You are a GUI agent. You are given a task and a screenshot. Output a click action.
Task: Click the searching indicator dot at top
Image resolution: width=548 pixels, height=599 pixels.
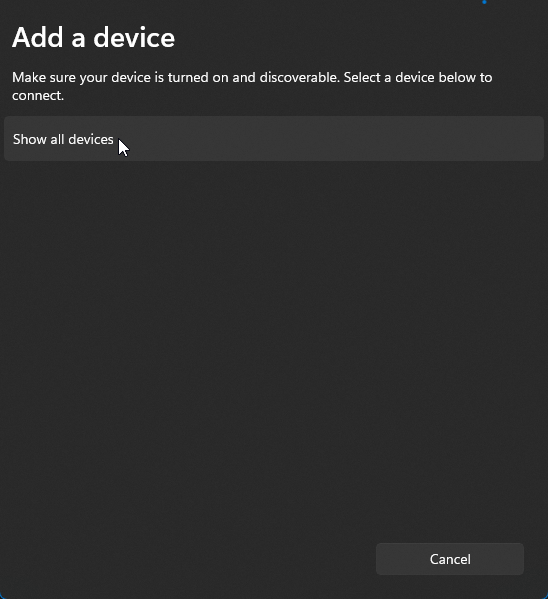(x=484, y=2)
